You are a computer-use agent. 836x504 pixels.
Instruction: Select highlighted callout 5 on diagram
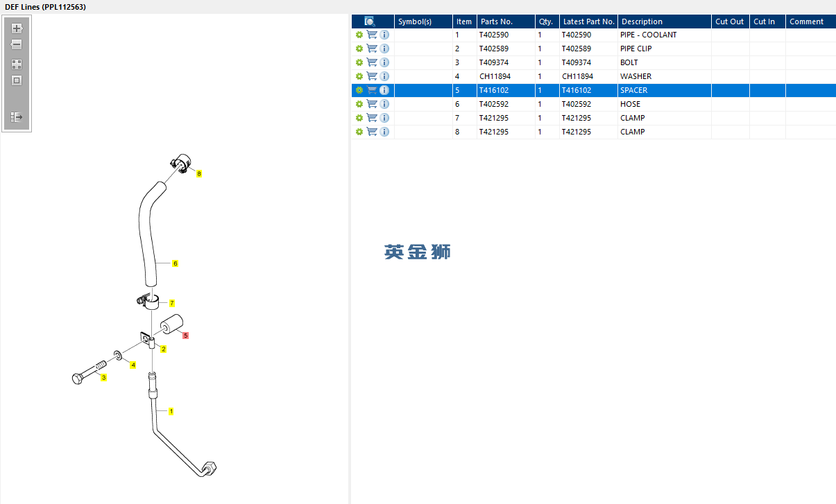point(186,336)
